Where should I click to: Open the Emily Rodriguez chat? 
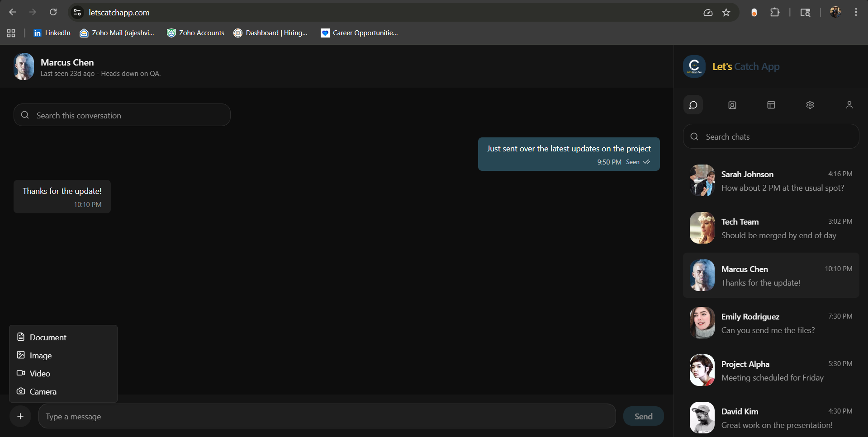pyautogui.click(x=771, y=323)
